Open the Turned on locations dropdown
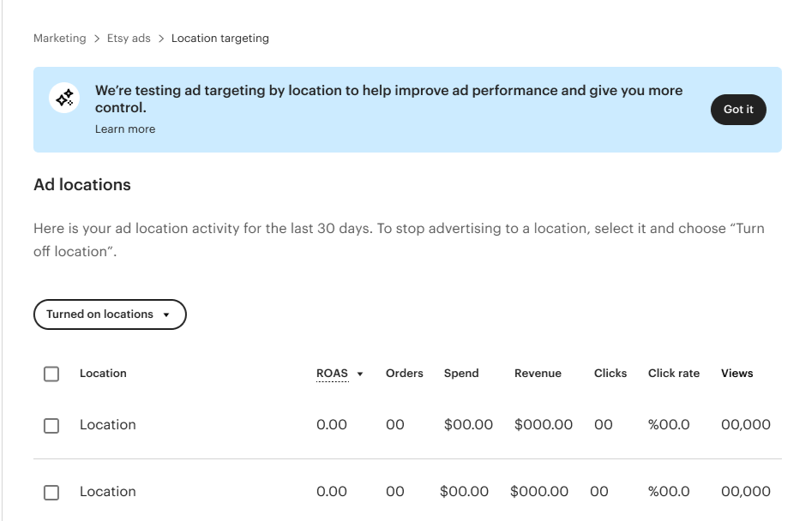 (x=110, y=314)
